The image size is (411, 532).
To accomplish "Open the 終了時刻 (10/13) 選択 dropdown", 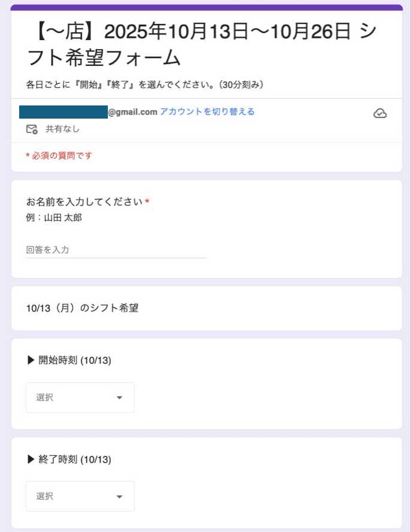I will coord(80,496).
